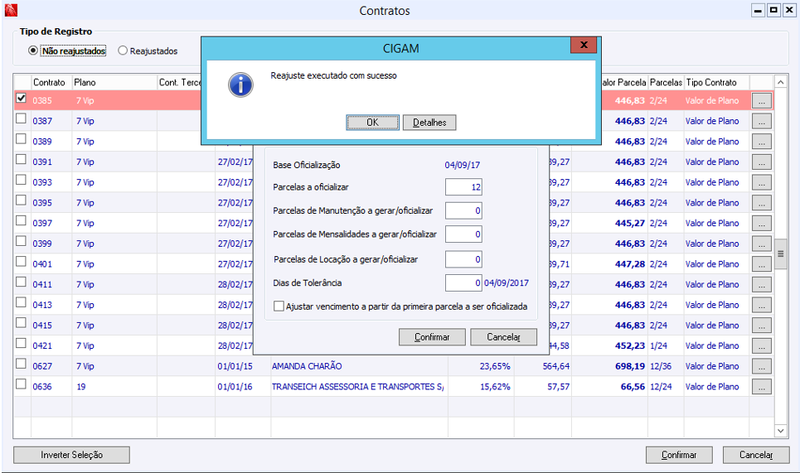Check Ajustar vencimento a partir da primeira parcela
Viewport: 800px width, 473px height.
[x=279, y=306]
